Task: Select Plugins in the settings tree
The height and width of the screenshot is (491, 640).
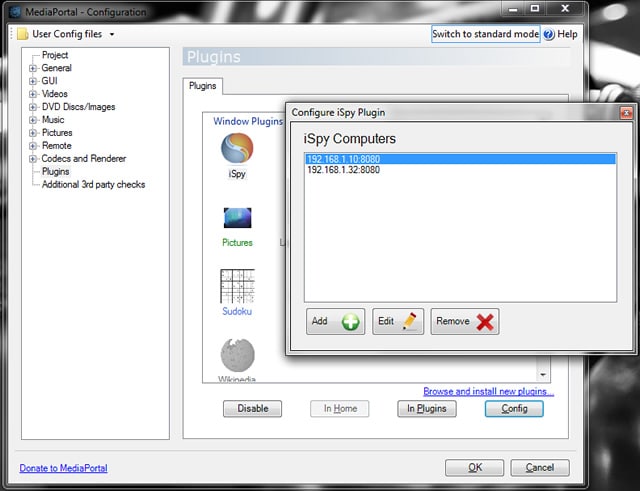Action: [x=56, y=171]
